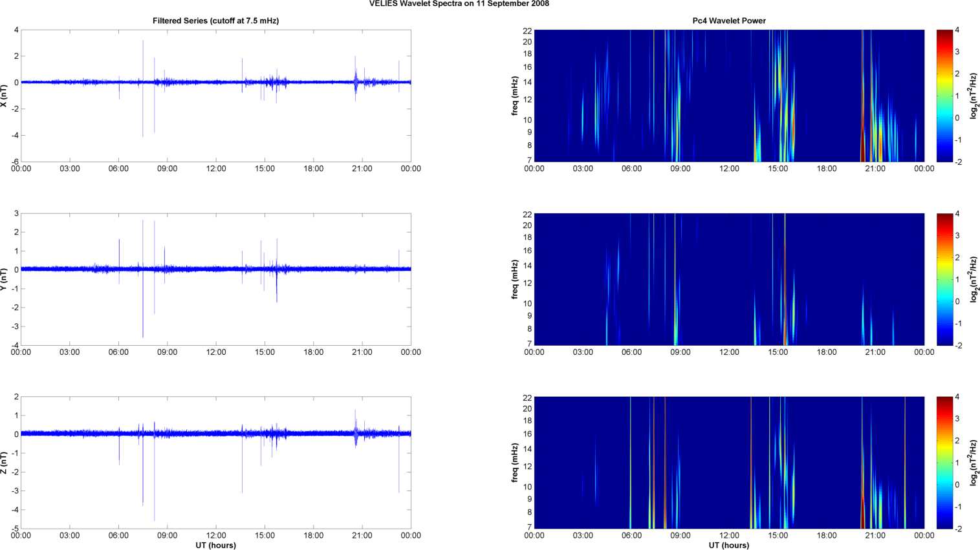
Task: Click 'freq (mHz)' label of middle spectrogram
Action: coord(515,279)
